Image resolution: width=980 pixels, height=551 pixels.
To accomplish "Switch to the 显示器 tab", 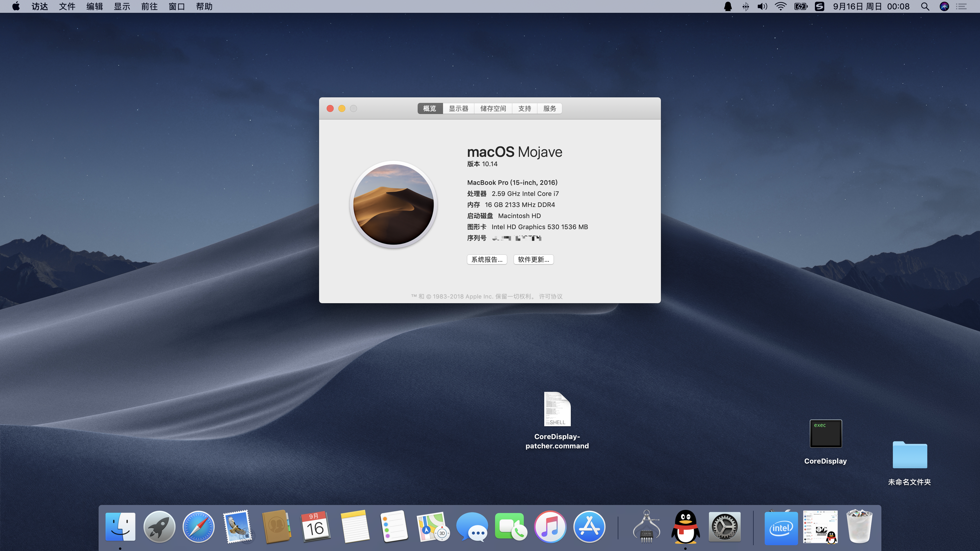I will 459,108.
